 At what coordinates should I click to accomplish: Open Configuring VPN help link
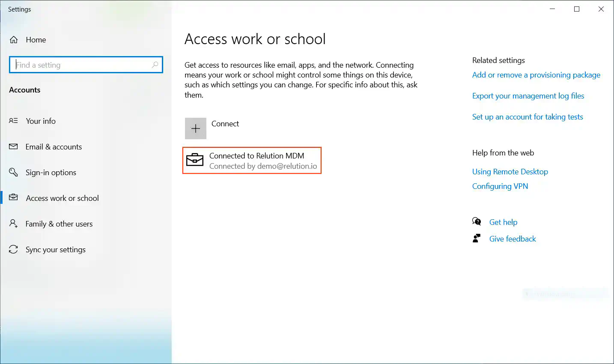500,186
